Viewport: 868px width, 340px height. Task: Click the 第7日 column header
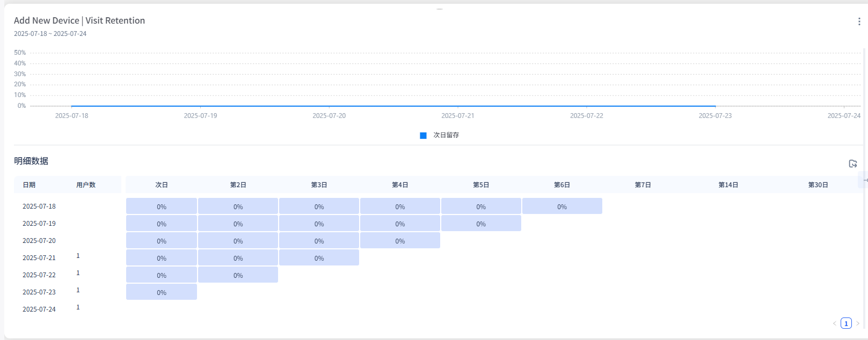[643, 185]
